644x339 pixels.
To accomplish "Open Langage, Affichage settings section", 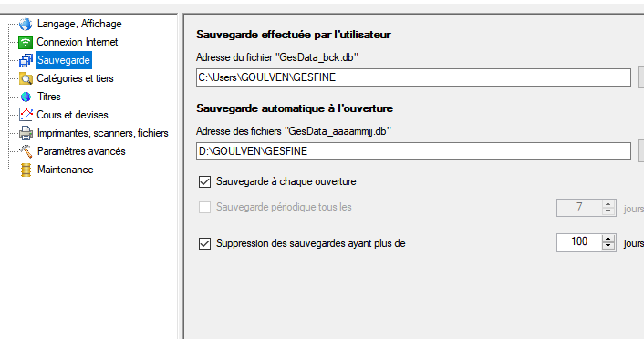I will 79,24.
